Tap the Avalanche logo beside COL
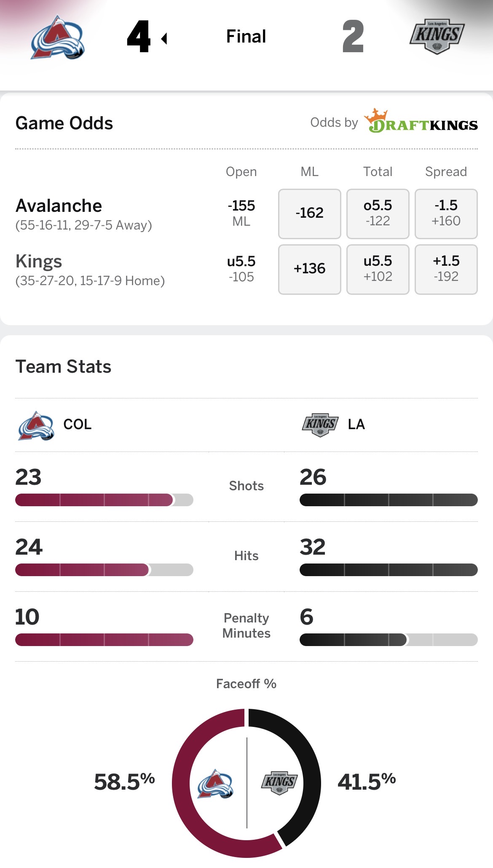This screenshot has height=868, width=493. [36, 425]
